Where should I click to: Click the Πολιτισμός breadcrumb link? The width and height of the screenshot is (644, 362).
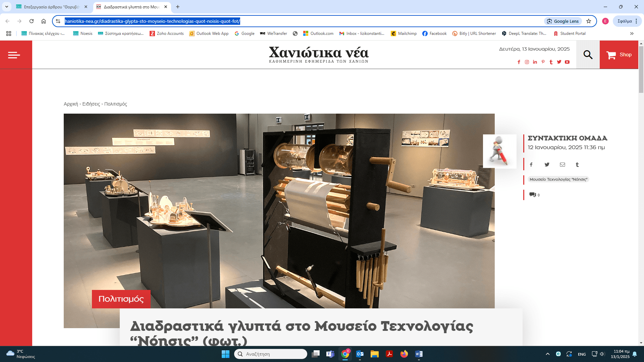tap(115, 104)
